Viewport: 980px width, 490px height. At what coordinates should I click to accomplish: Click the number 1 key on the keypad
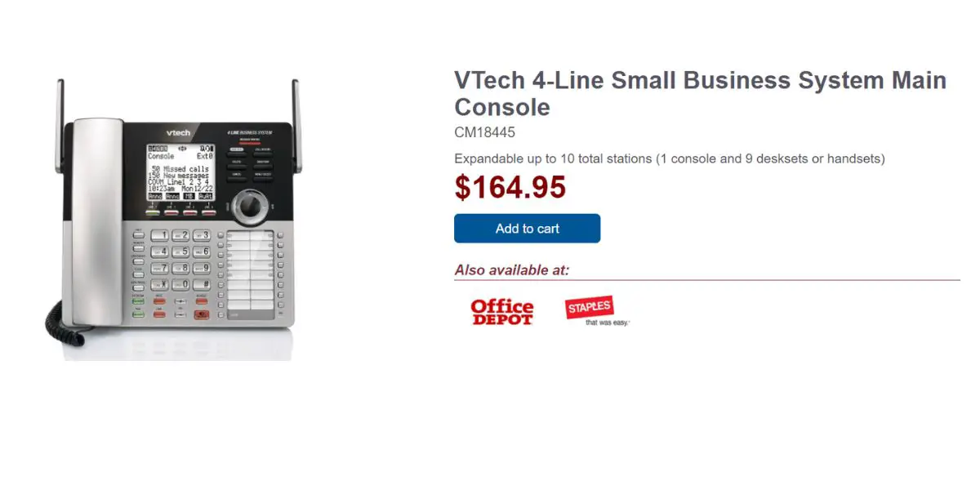click(x=161, y=235)
